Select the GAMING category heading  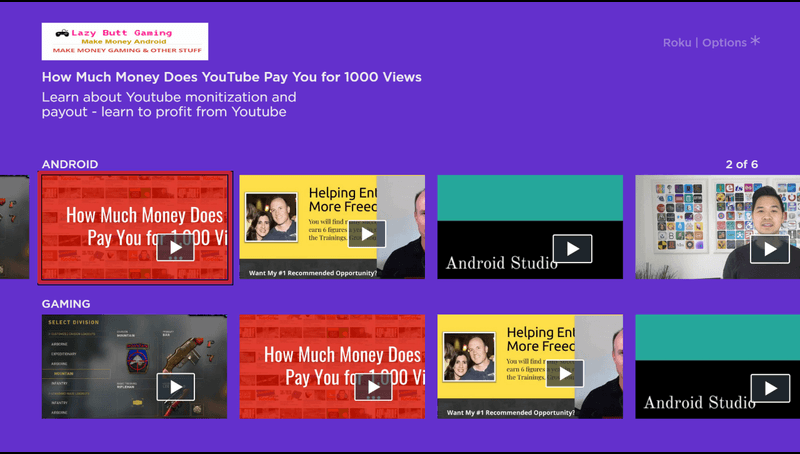click(x=66, y=304)
